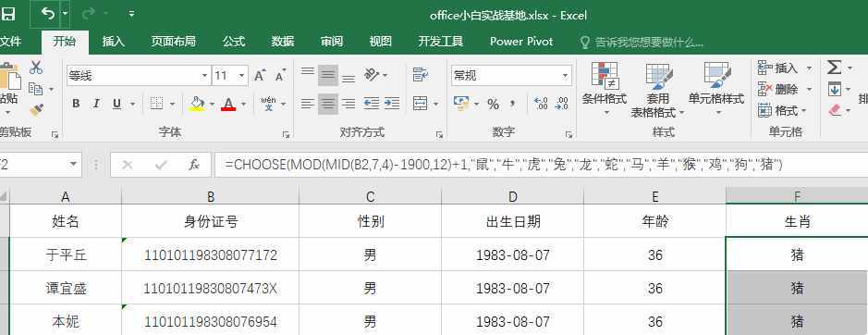Apply percent style to cells
Screen dimensions: 868x335
tap(494, 104)
